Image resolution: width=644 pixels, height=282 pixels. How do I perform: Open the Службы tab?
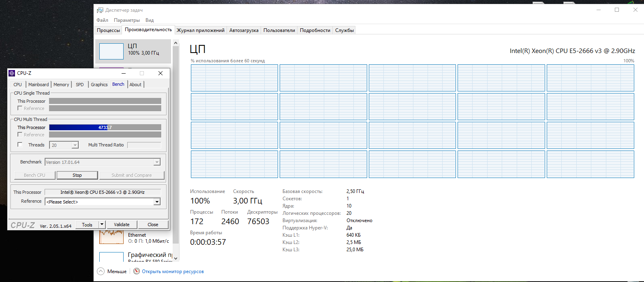click(x=344, y=30)
